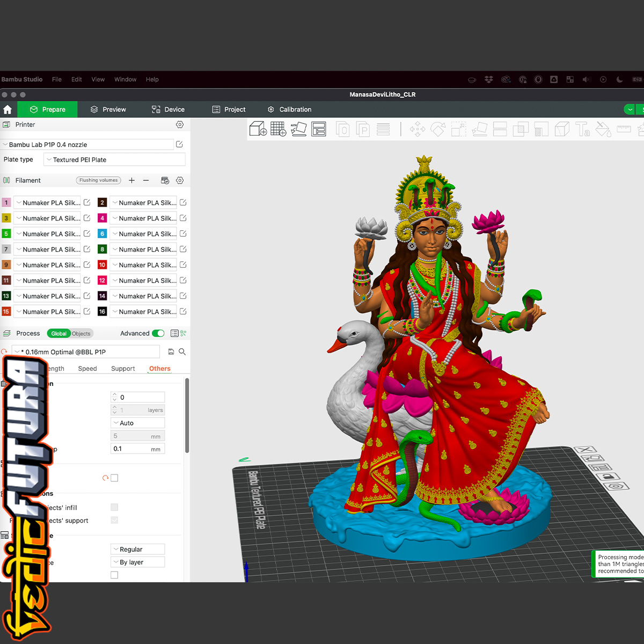Toggle the Advanced settings switch off
Screen dimensions: 644x644
pyautogui.click(x=158, y=333)
